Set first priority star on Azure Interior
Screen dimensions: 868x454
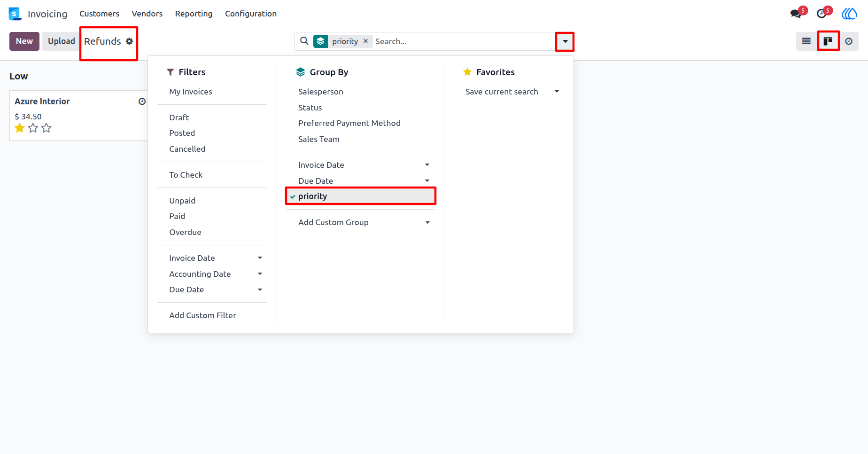tap(20, 128)
